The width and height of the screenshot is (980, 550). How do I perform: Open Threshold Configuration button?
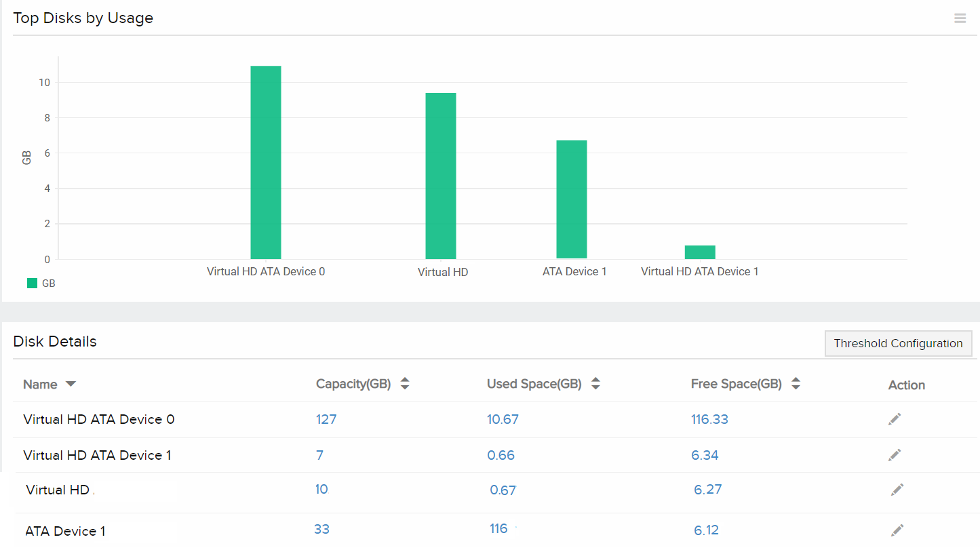[898, 343]
